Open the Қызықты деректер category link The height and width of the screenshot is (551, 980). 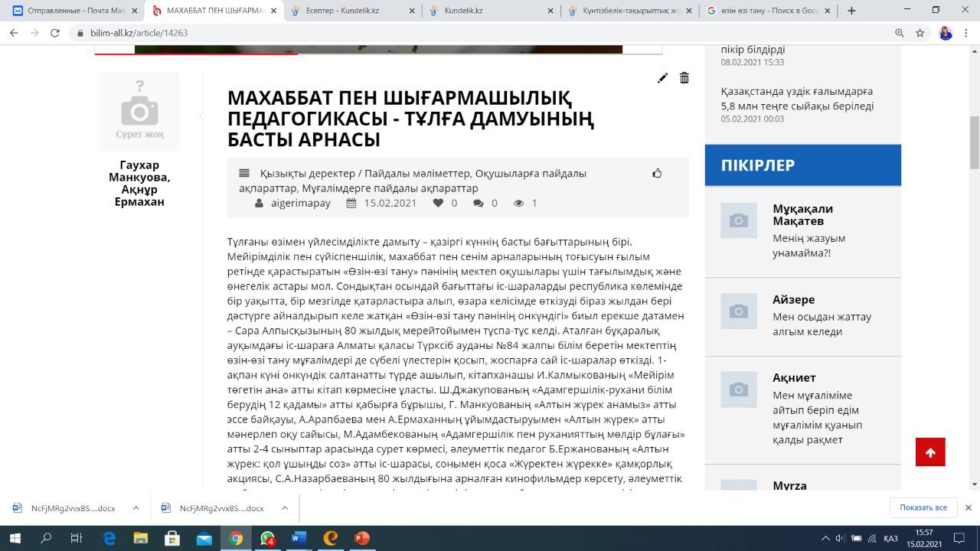[x=307, y=173]
